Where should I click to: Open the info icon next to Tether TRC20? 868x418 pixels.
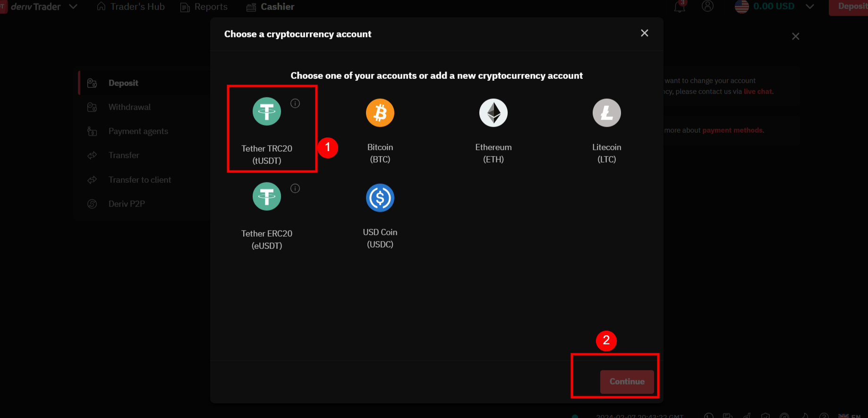(295, 103)
